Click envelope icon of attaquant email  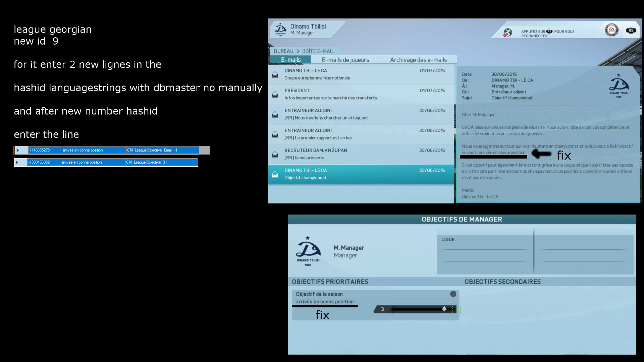tap(275, 114)
